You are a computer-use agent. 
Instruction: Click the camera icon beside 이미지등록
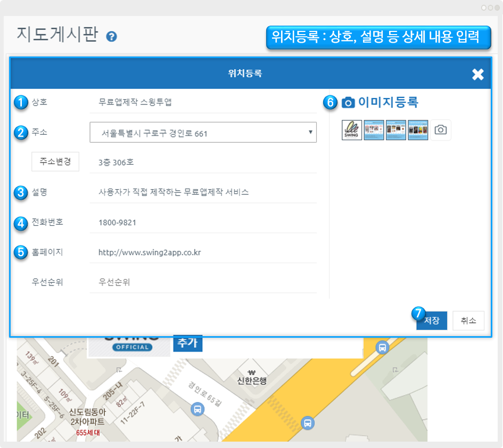click(348, 103)
